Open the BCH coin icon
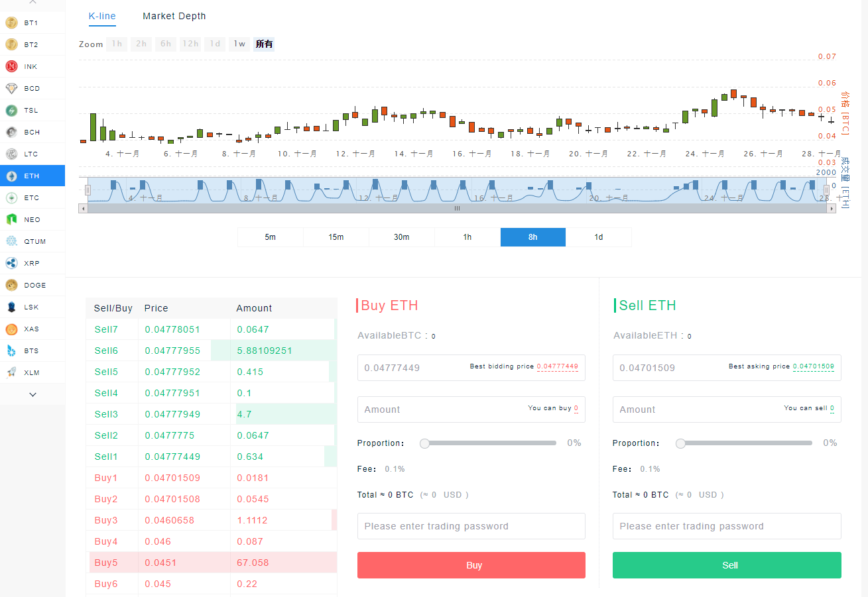Image resolution: width=868 pixels, height=597 pixels. tap(11, 132)
